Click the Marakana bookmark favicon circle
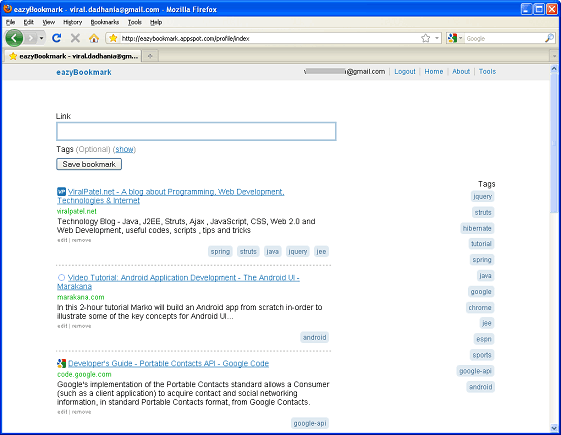 62,277
